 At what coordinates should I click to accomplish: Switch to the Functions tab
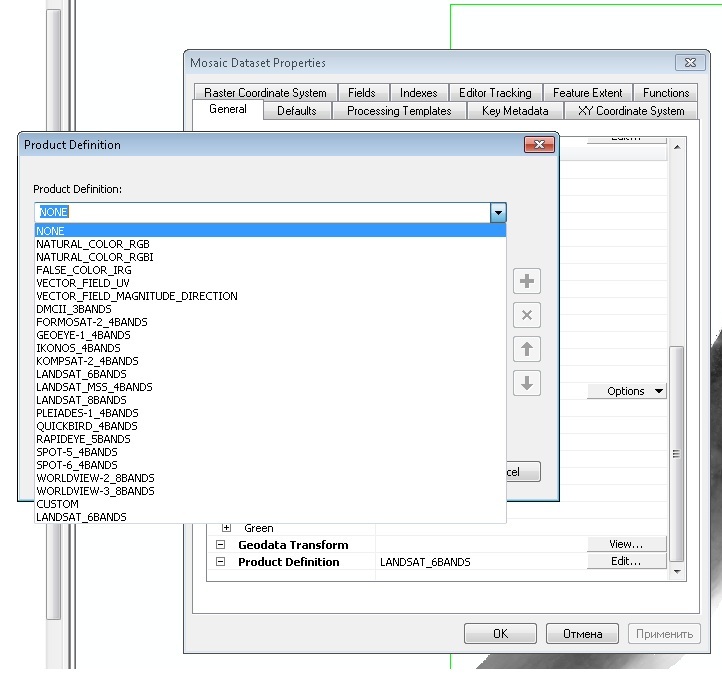tap(666, 93)
